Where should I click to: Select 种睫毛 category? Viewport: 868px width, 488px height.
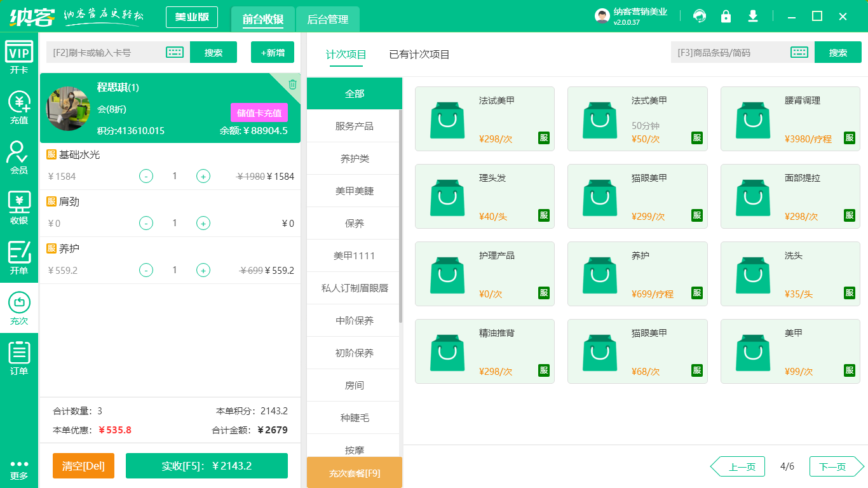tap(355, 417)
